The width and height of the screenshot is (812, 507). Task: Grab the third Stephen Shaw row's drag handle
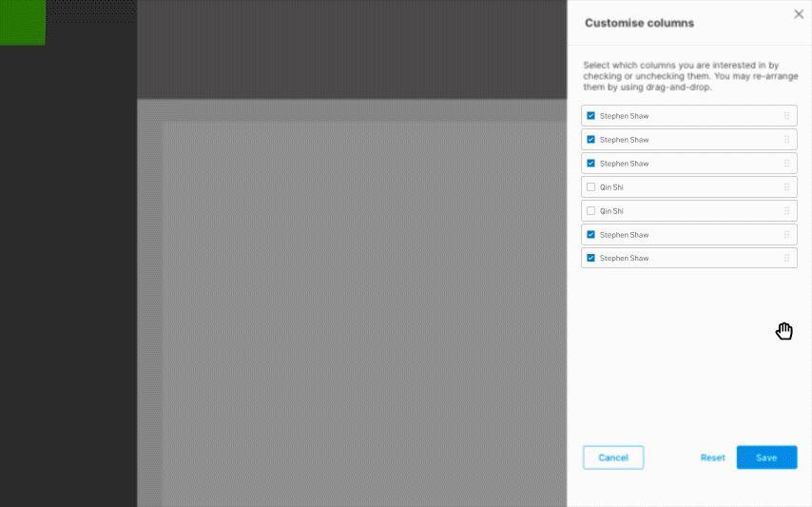pyautogui.click(x=786, y=163)
